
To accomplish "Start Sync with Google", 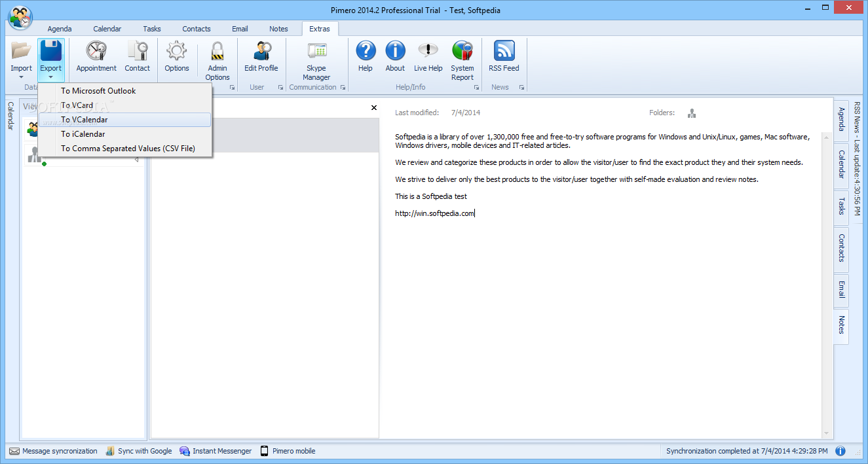I will click(138, 451).
